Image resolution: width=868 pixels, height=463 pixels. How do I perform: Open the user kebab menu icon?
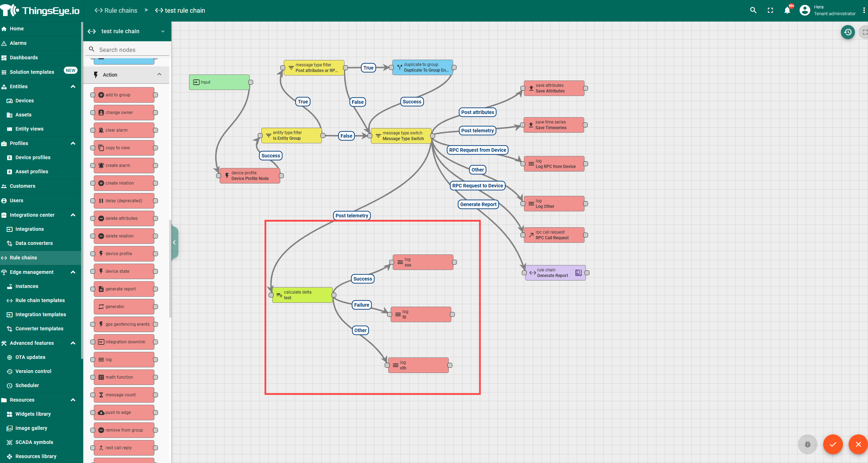tap(864, 10)
